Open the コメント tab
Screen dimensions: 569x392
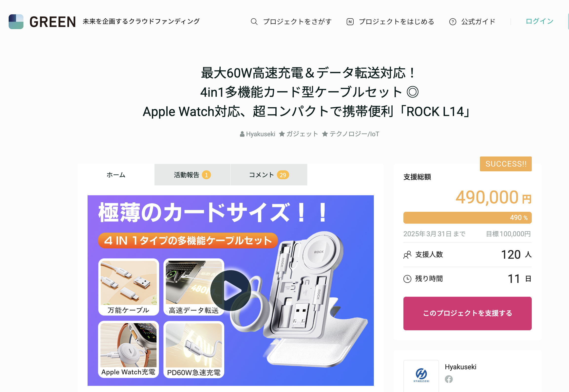tap(269, 175)
